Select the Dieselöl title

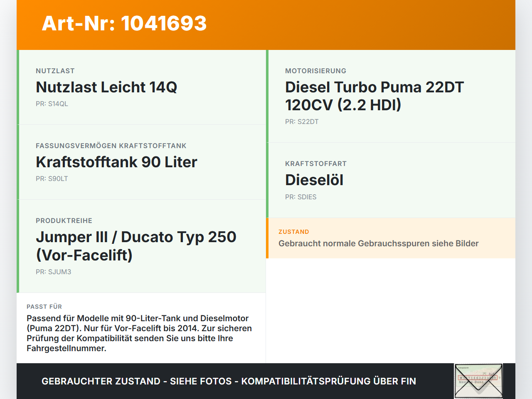click(314, 180)
